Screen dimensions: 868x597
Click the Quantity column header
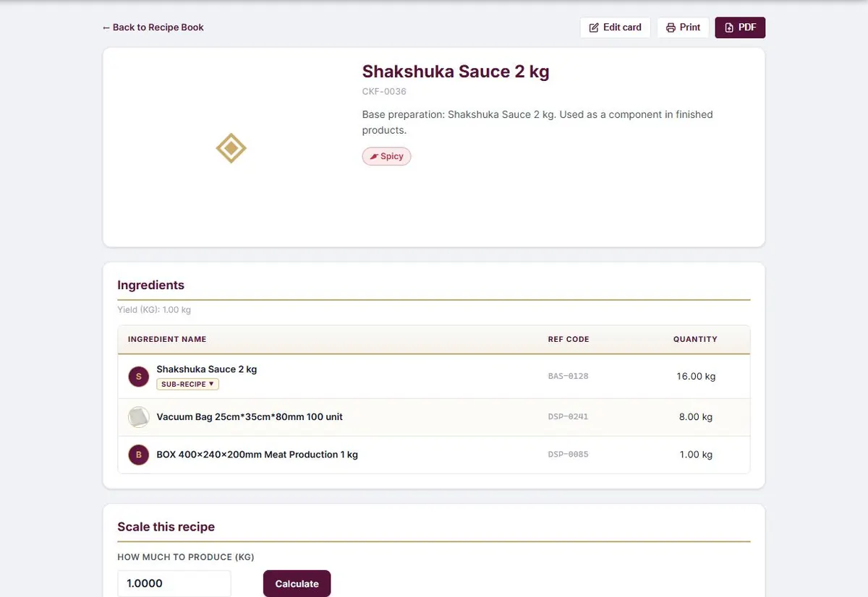[695, 339]
